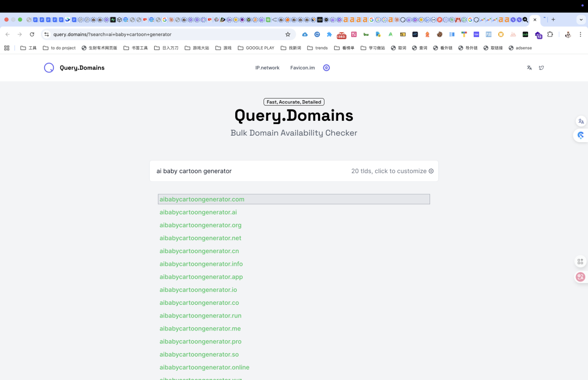The image size is (588, 380).
Task: Click the green 'bw' extension icon
Action: coord(366,34)
